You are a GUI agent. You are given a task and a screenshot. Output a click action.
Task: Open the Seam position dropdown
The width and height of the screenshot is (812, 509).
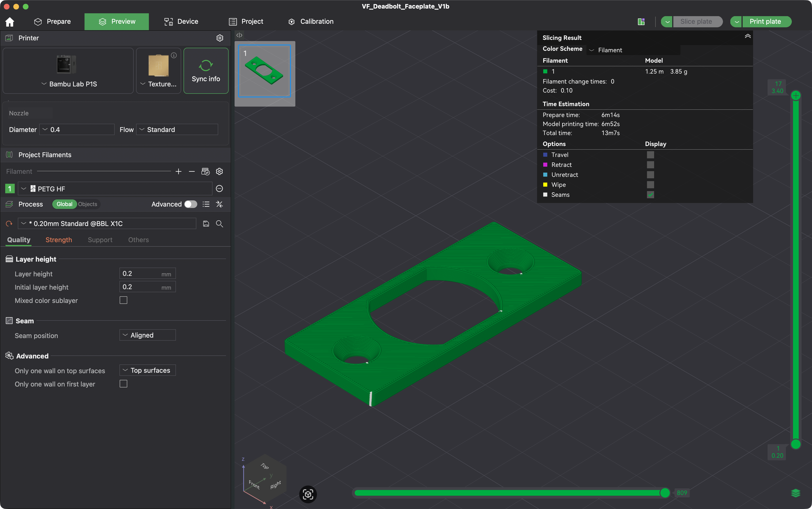coord(147,335)
